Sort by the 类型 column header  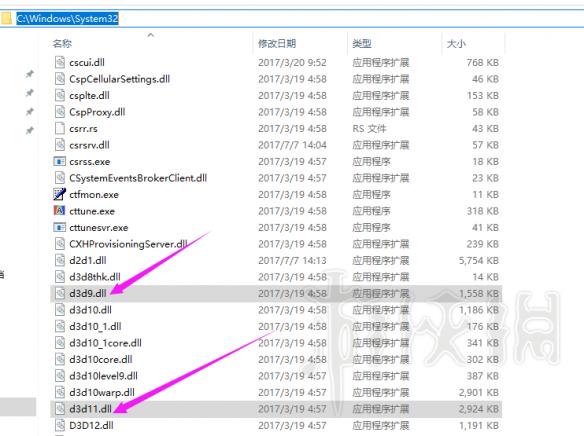tap(362, 44)
